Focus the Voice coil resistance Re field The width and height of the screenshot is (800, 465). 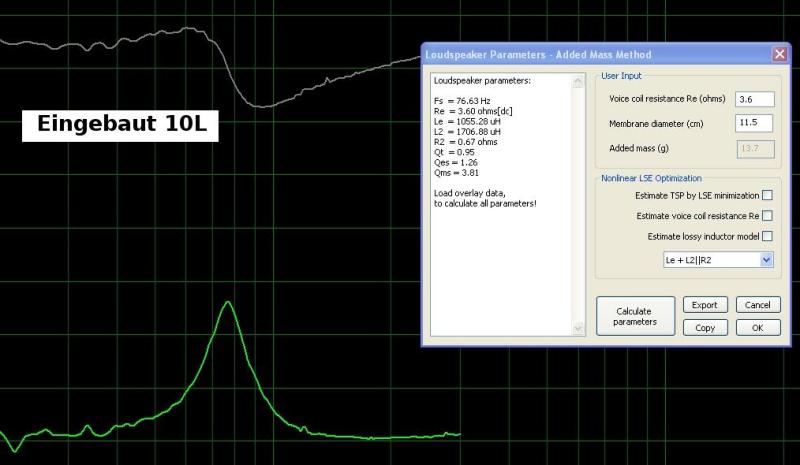tap(753, 99)
